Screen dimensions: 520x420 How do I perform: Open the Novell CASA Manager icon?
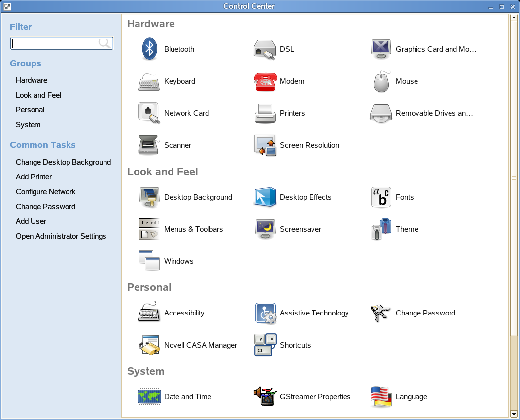tap(149, 345)
